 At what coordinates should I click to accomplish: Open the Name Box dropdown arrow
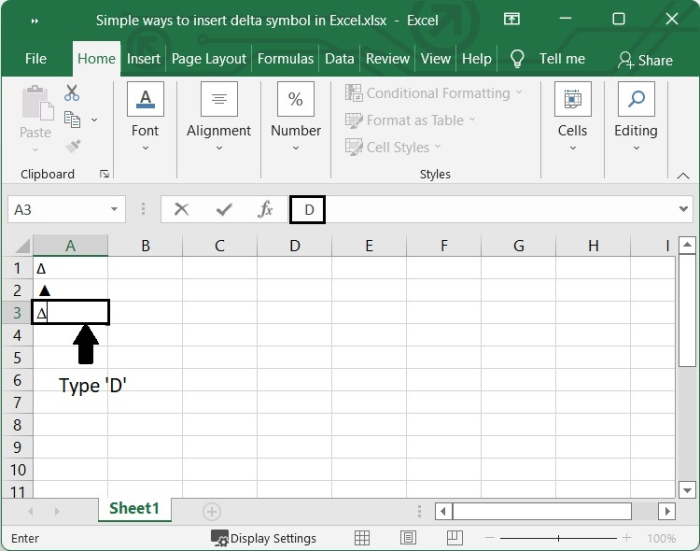coord(114,209)
